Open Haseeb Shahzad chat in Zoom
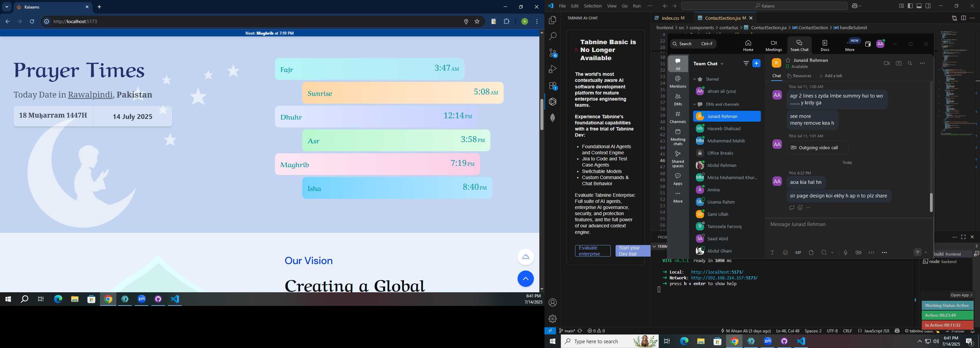Image resolution: width=980 pixels, height=348 pixels. (x=726, y=129)
